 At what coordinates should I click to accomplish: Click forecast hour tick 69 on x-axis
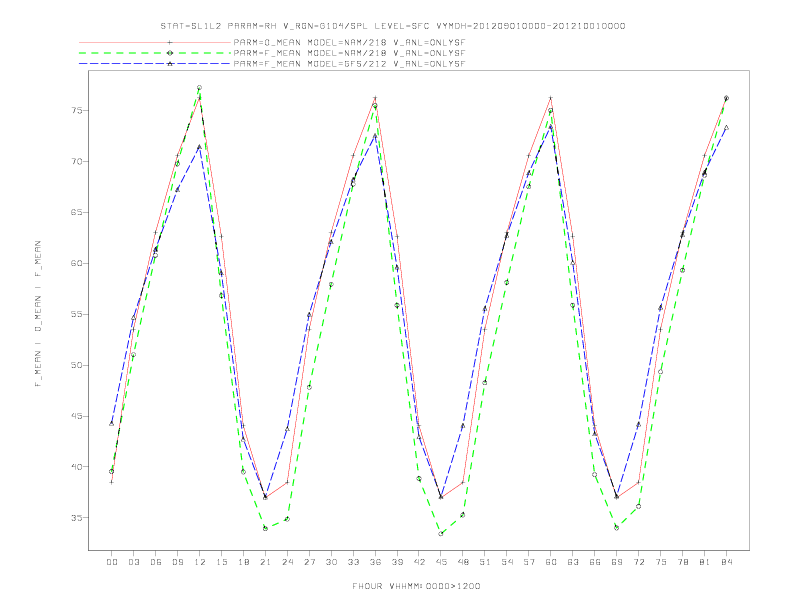pyautogui.click(x=617, y=562)
